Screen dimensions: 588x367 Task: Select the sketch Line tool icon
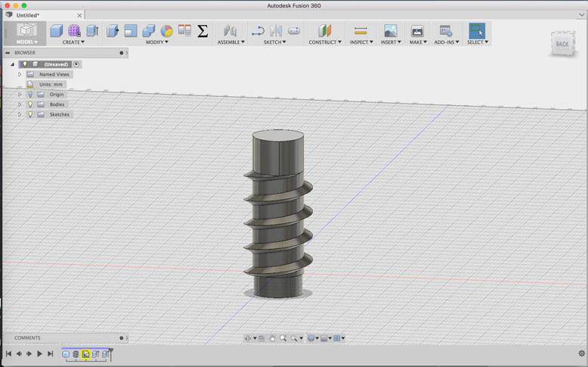click(x=258, y=31)
